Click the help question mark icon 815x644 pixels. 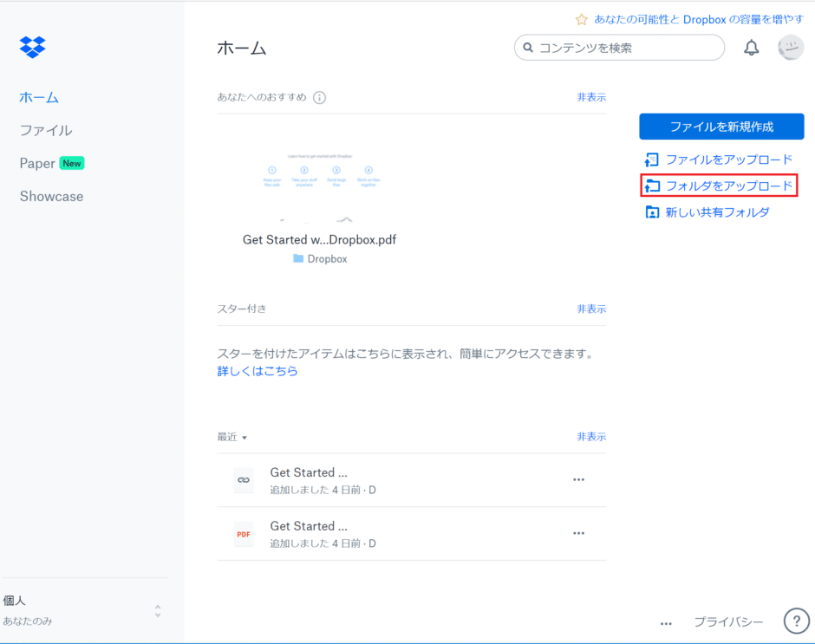pos(796,621)
